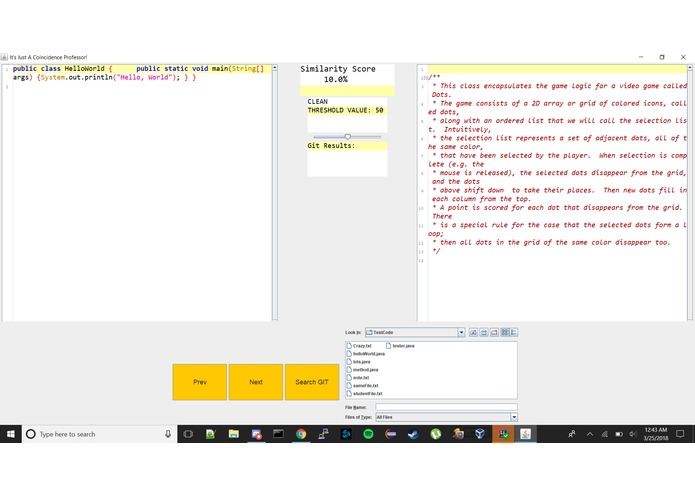
Task: Create a new folder with toolbar icon
Action: point(495,332)
